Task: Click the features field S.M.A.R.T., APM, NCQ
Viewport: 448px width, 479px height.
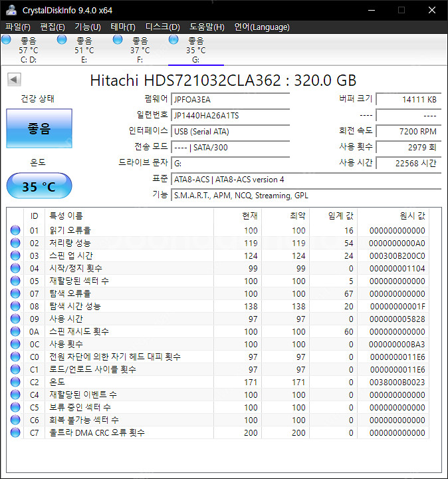Action: tap(306, 196)
